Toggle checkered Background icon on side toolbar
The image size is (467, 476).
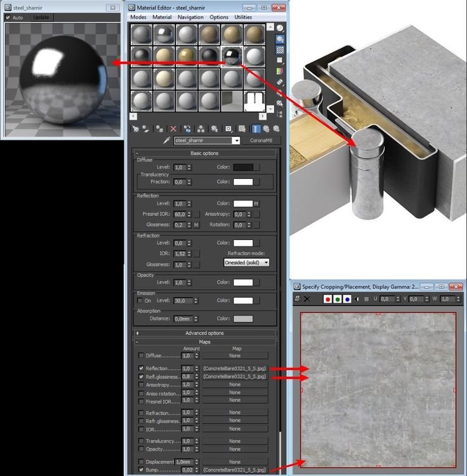click(x=280, y=50)
